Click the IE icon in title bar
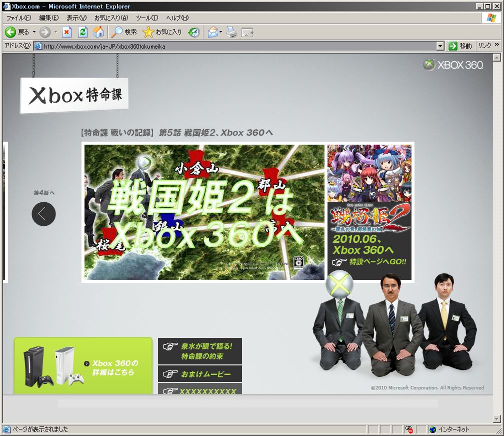Viewport: 504px width, 436px height. click(6, 6)
